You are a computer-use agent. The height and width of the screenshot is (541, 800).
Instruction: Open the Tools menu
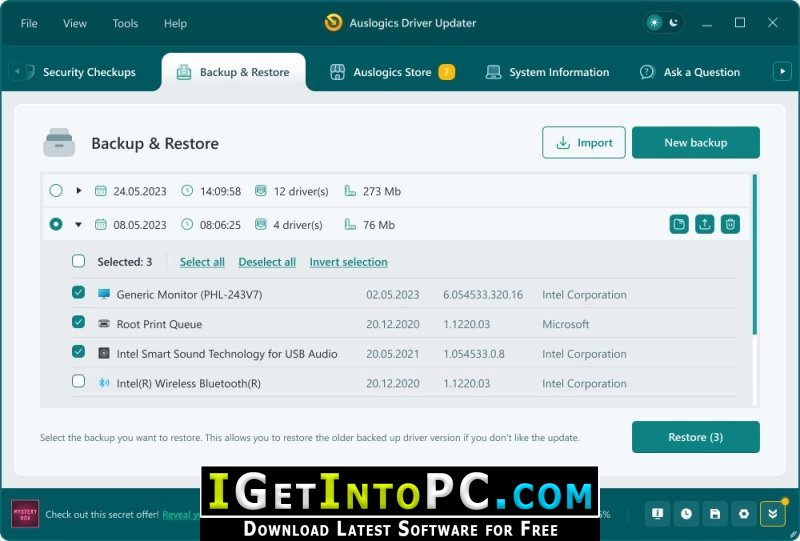(125, 23)
